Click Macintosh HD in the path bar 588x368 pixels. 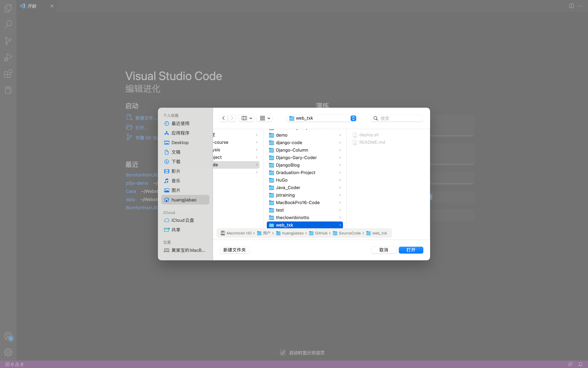click(x=236, y=233)
